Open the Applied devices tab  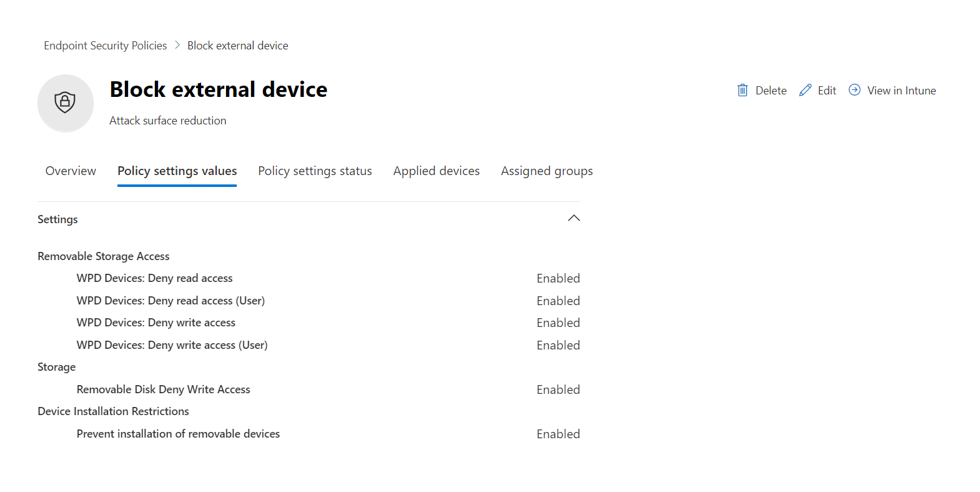pyautogui.click(x=437, y=171)
